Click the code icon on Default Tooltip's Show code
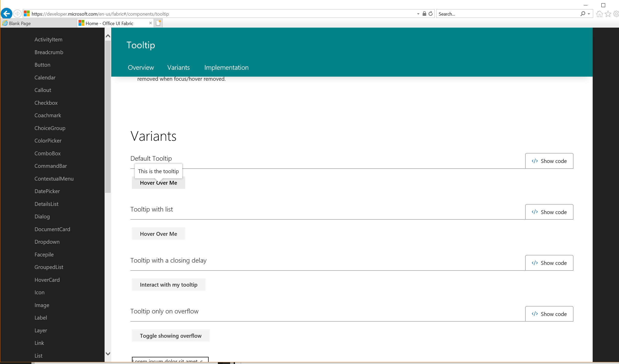The width and height of the screenshot is (619, 364). 534,161
